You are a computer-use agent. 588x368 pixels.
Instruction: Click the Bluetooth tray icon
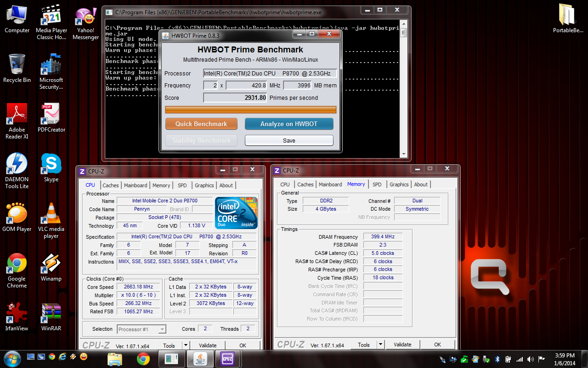(x=498, y=359)
